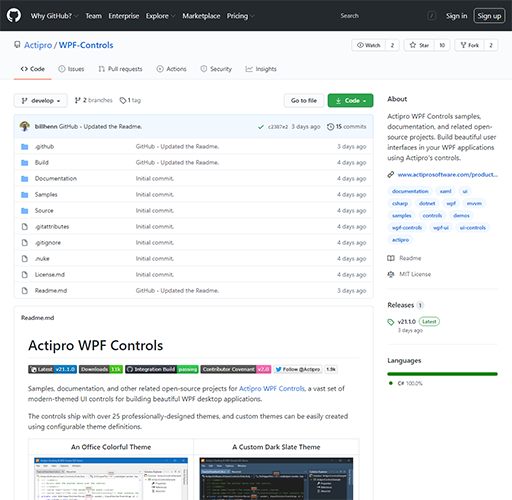Click the GitHub Octocat logo
The height and width of the screenshot is (500, 512).
click(x=14, y=15)
